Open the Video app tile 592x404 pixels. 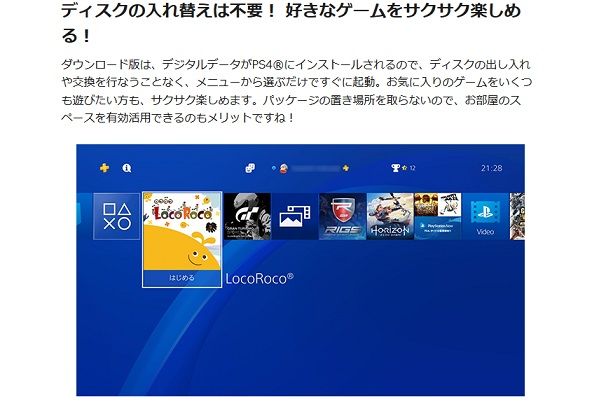pyautogui.click(x=485, y=216)
